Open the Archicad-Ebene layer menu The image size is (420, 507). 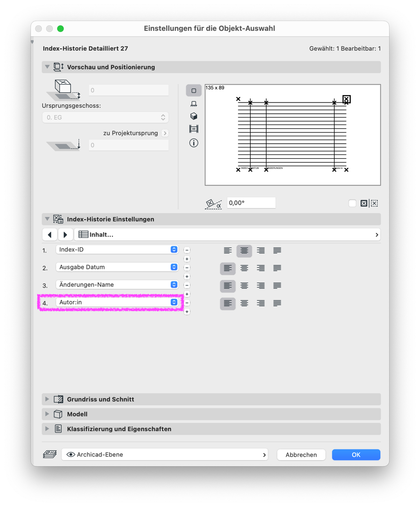[x=165, y=455]
